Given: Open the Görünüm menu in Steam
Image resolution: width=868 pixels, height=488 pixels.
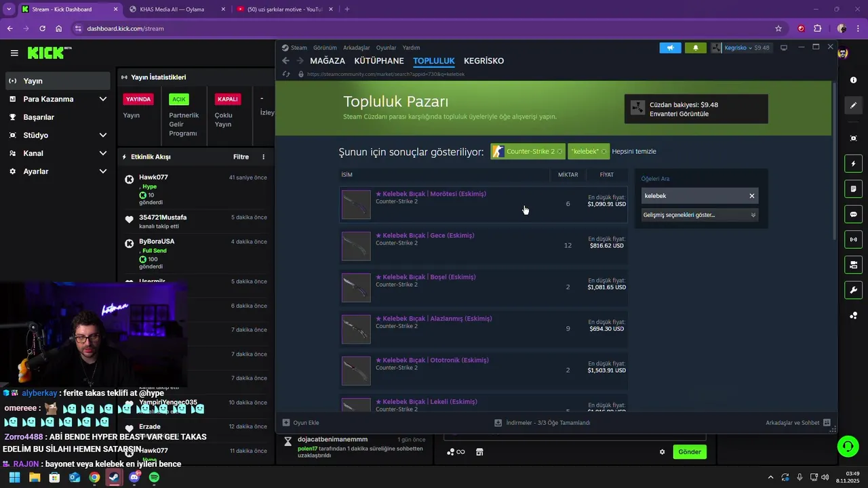Looking at the screenshot, I should (325, 48).
